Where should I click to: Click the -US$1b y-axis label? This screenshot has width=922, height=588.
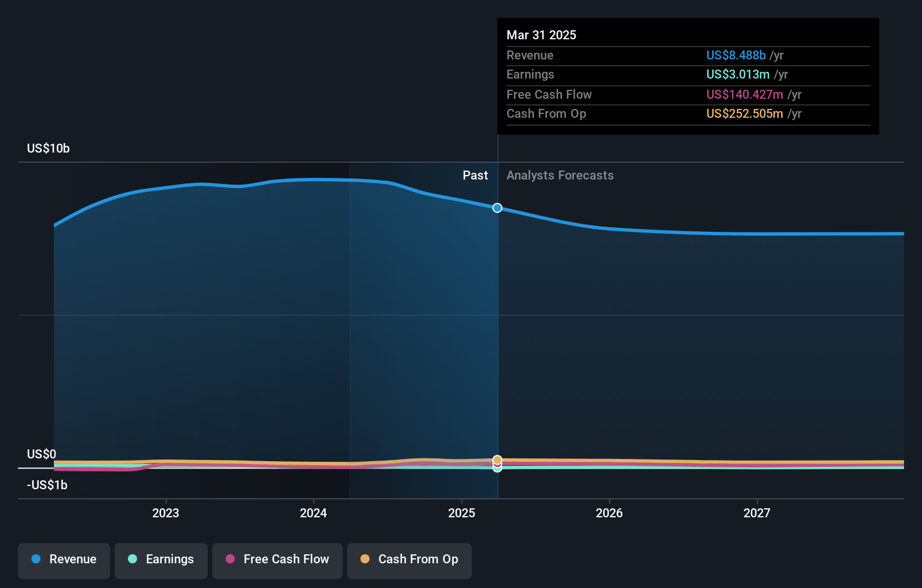pos(47,485)
